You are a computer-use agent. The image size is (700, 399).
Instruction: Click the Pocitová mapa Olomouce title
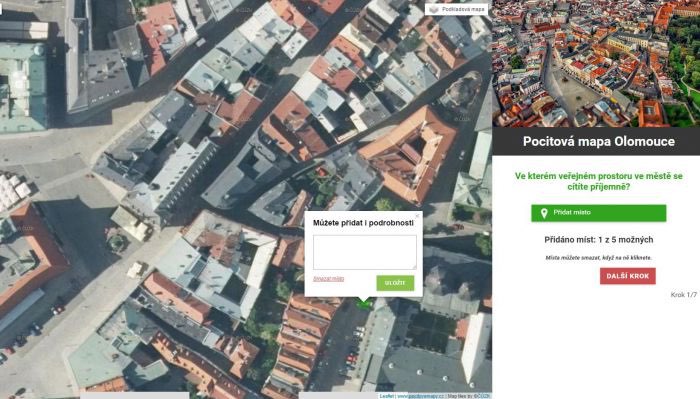coord(599,141)
